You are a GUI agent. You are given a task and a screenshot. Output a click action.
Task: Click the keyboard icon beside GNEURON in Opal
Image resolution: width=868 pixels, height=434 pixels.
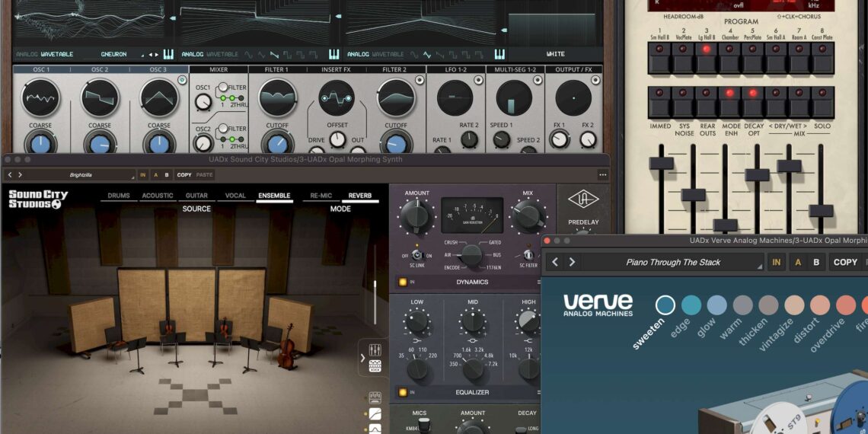tap(168, 54)
